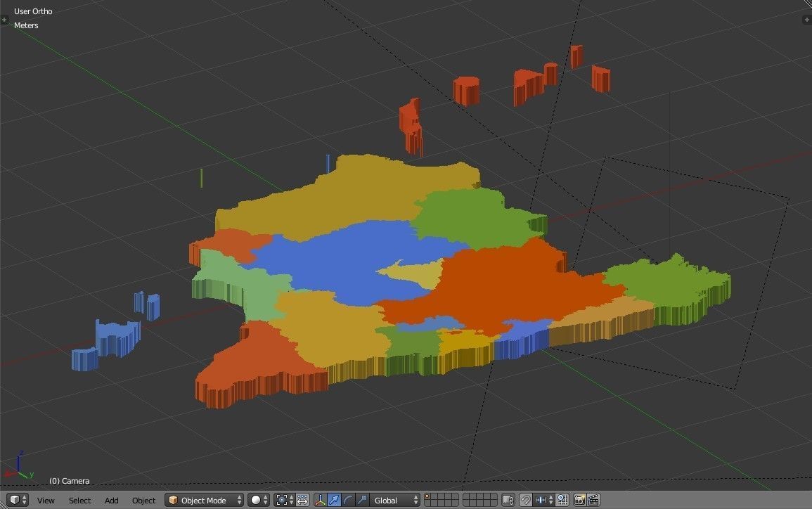
Task: Open the viewport shading sphere dropdown
Action: click(259, 500)
